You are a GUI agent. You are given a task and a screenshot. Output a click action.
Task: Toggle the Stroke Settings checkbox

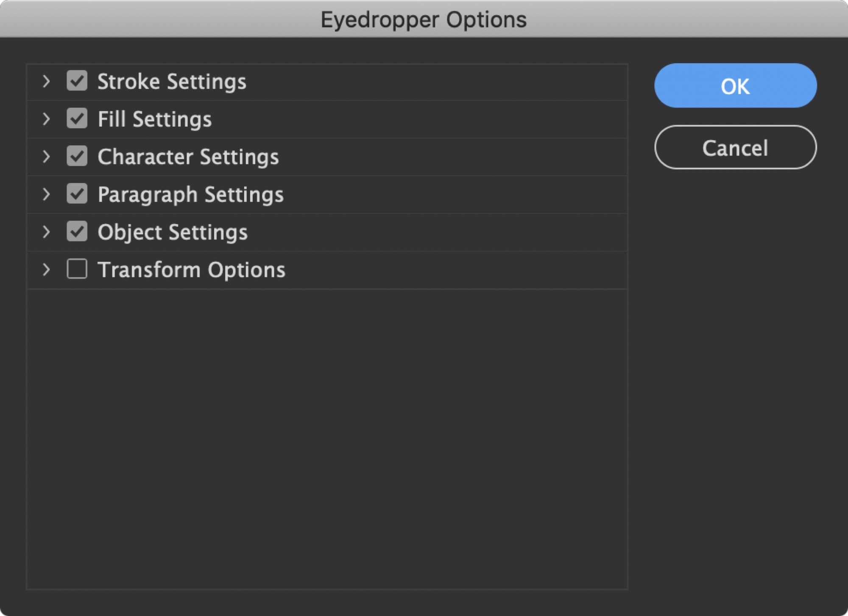click(x=78, y=81)
